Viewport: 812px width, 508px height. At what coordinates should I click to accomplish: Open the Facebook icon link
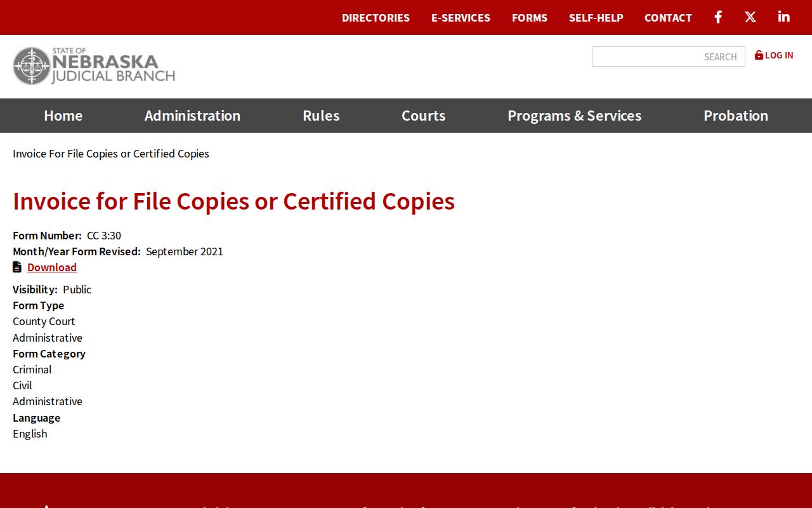point(718,17)
